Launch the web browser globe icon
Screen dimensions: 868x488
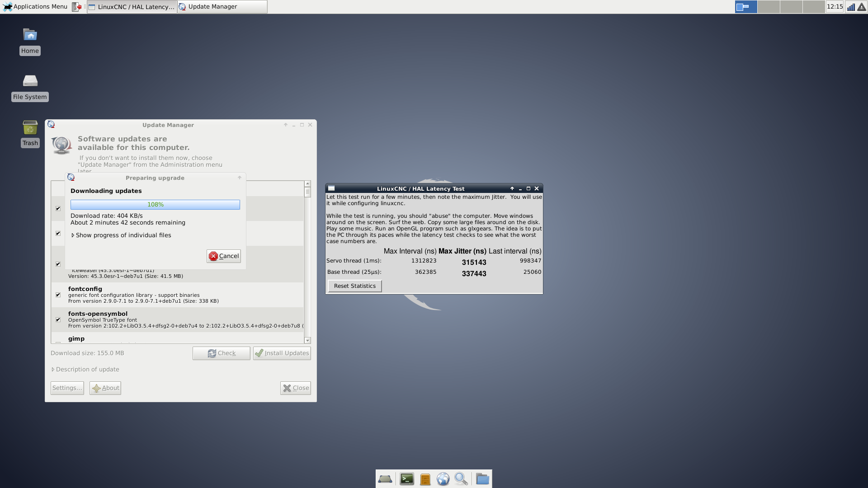[x=443, y=479]
